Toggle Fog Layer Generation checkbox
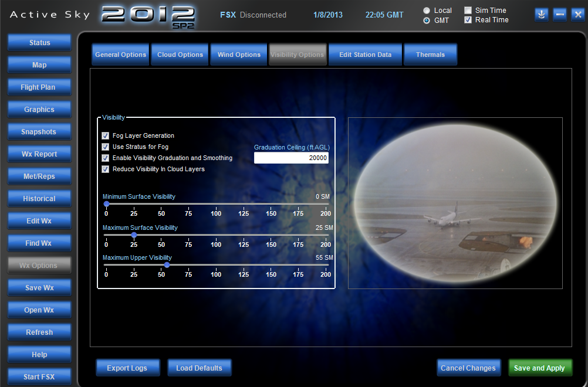Screen dimensions: 588x387 tap(106, 135)
